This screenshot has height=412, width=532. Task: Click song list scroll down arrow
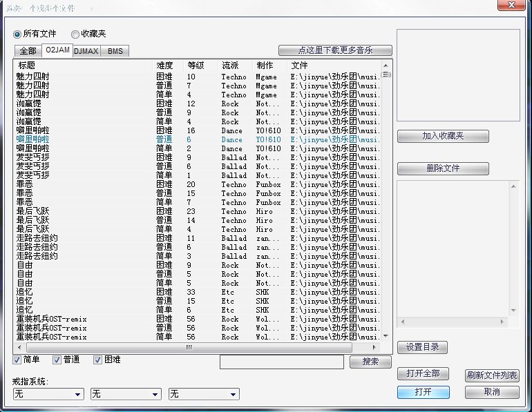pos(386,336)
